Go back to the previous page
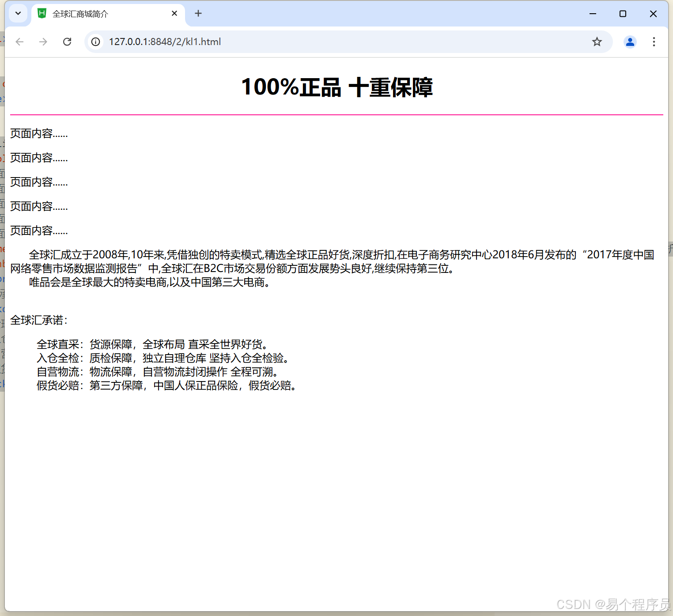The width and height of the screenshot is (673, 616). tap(19, 42)
